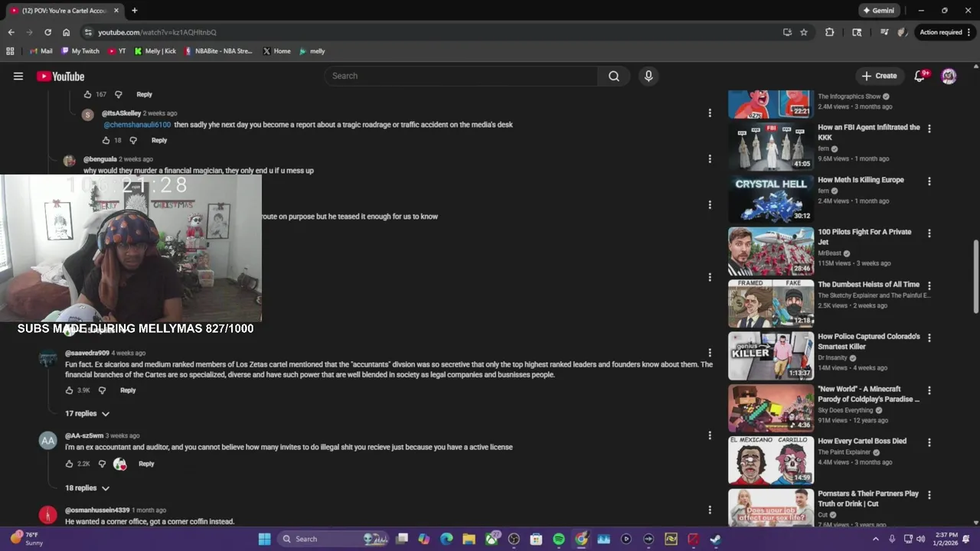Open the YT bookmark
This screenshot has width=980, height=551.
point(117,51)
